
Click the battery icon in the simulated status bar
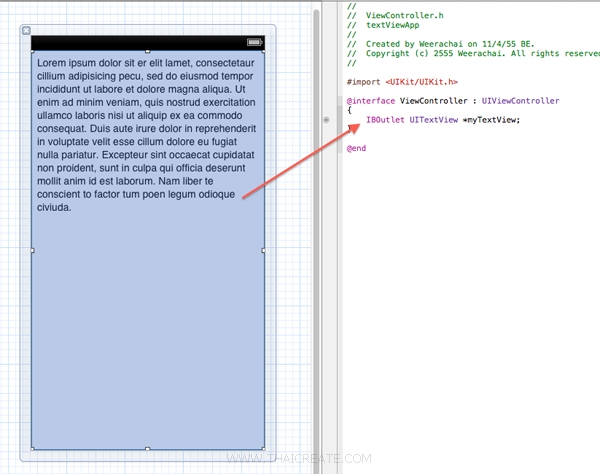(254, 42)
